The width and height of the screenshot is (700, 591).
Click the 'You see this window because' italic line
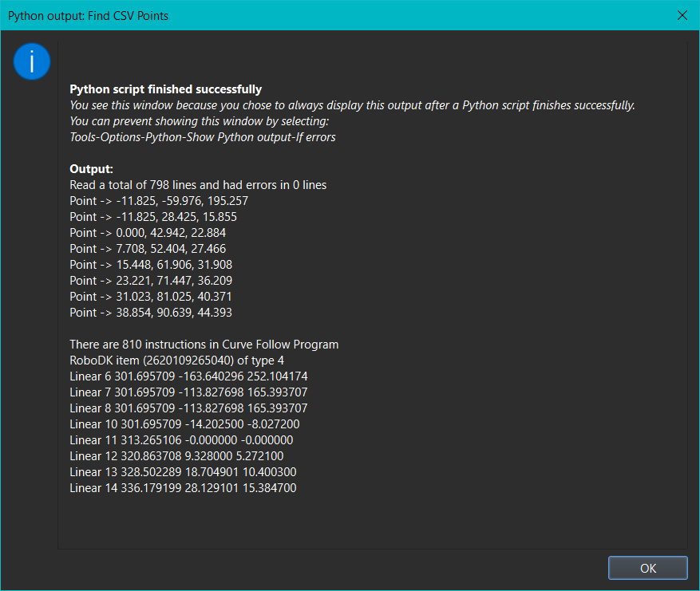click(352, 105)
